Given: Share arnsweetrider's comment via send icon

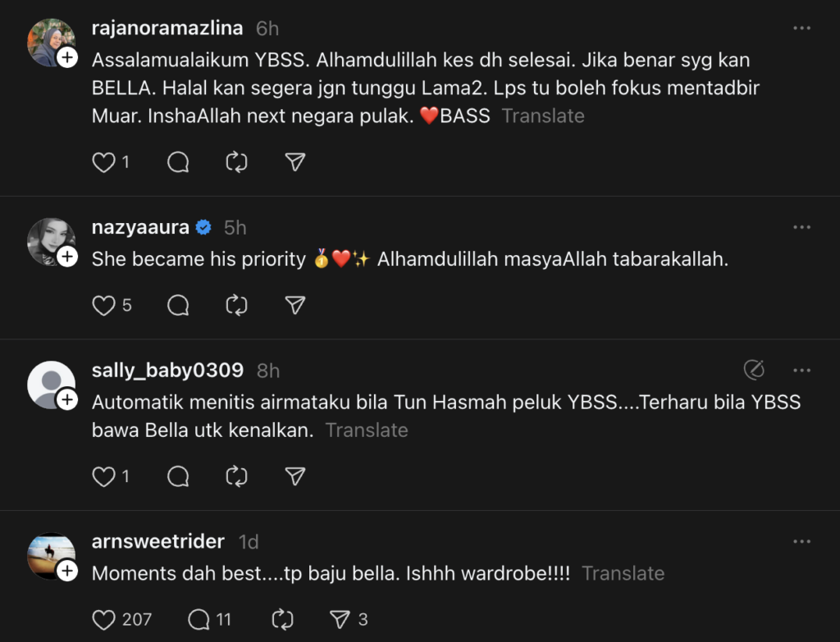Looking at the screenshot, I should [340, 619].
